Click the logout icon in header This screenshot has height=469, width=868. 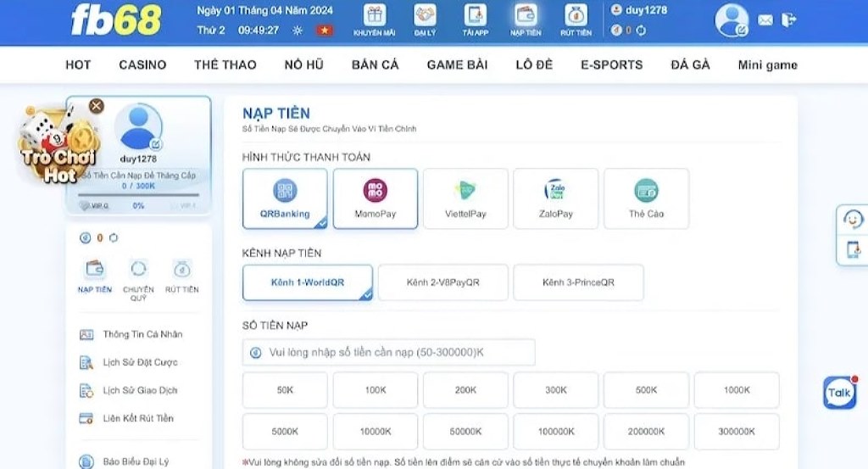pos(788,20)
